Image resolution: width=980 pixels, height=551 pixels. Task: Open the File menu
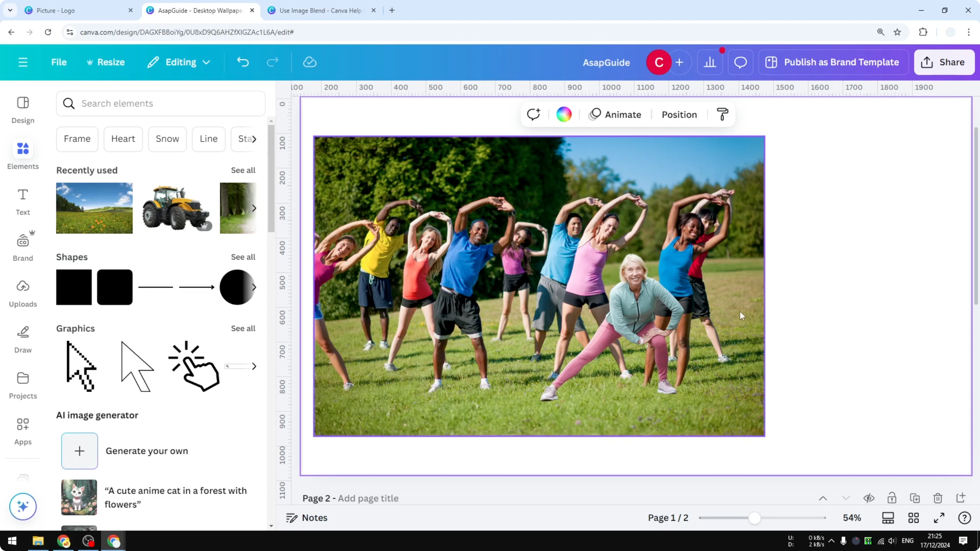click(59, 62)
